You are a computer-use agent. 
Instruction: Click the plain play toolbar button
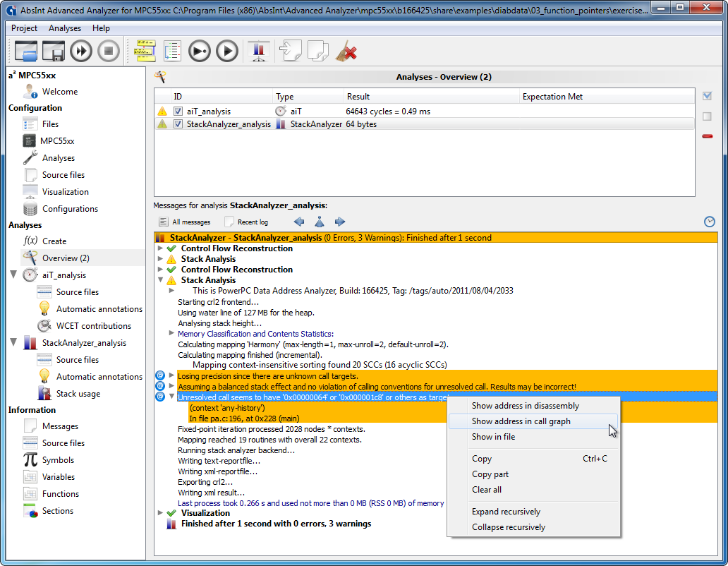click(x=227, y=51)
